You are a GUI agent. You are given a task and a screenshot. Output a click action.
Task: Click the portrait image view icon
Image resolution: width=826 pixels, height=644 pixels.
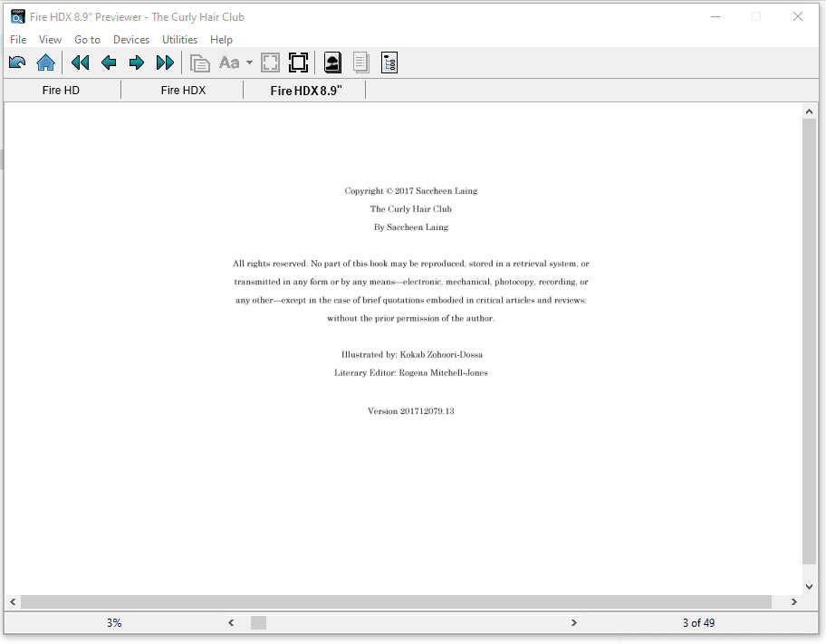coord(332,62)
